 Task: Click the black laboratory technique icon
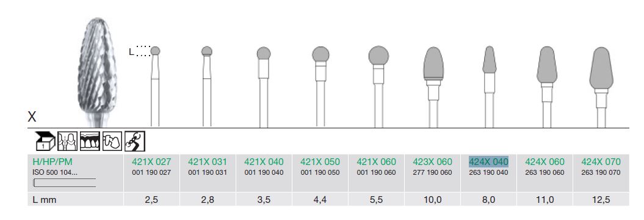click(135, 141)
